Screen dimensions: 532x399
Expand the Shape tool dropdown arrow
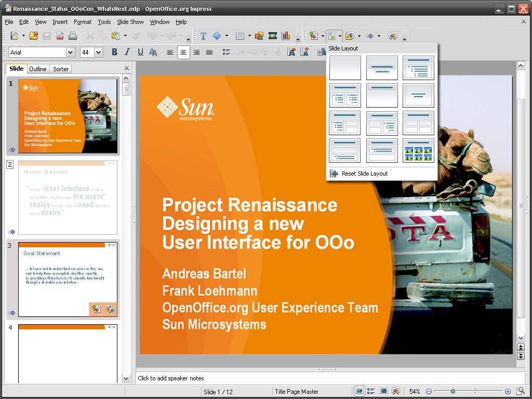click(x=227, y=36)
